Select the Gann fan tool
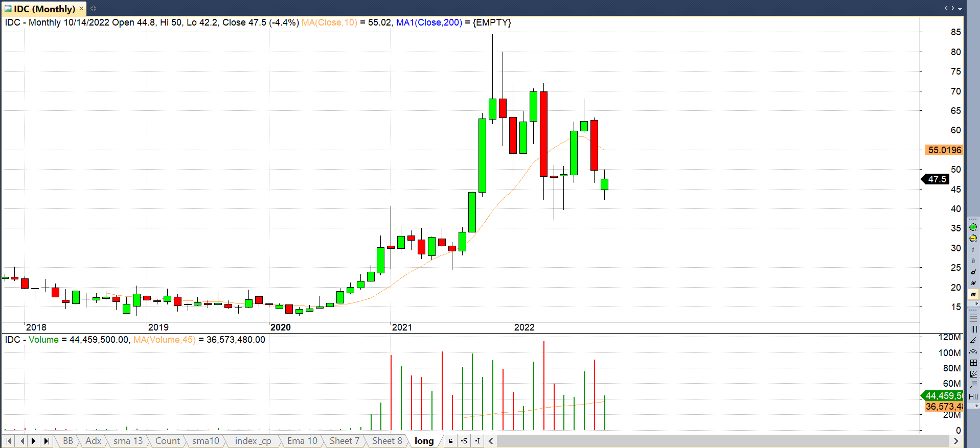This screenshot has height=448, width=980. click(973, 374)
